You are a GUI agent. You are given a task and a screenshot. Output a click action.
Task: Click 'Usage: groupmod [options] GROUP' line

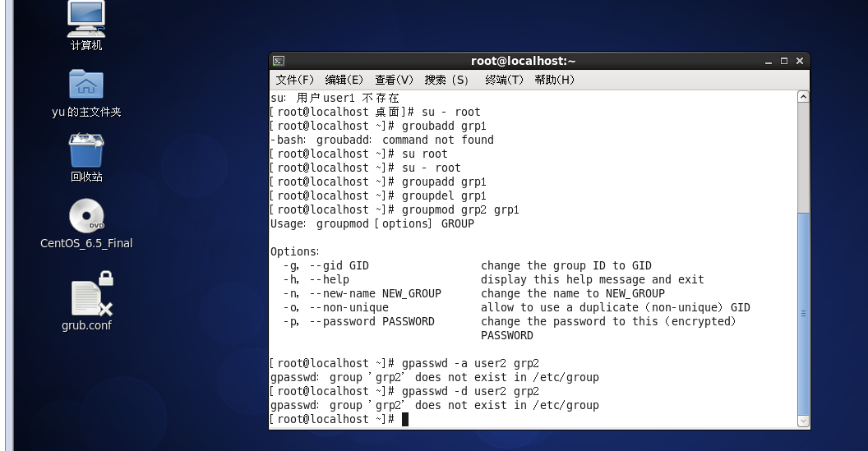coord(372,223)
